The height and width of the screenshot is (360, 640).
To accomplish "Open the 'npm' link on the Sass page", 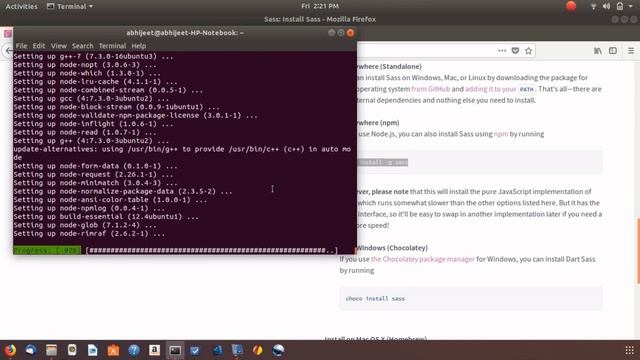I will 501,134.
